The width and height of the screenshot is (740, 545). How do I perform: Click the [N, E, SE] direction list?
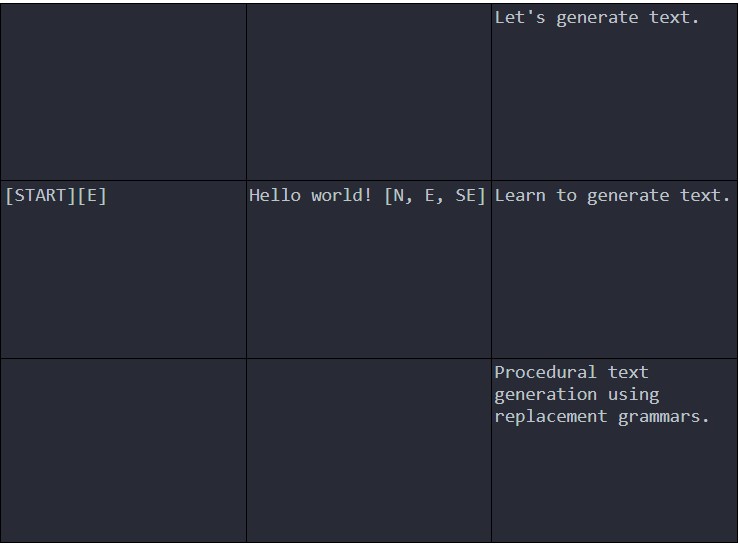coord(435,195)
